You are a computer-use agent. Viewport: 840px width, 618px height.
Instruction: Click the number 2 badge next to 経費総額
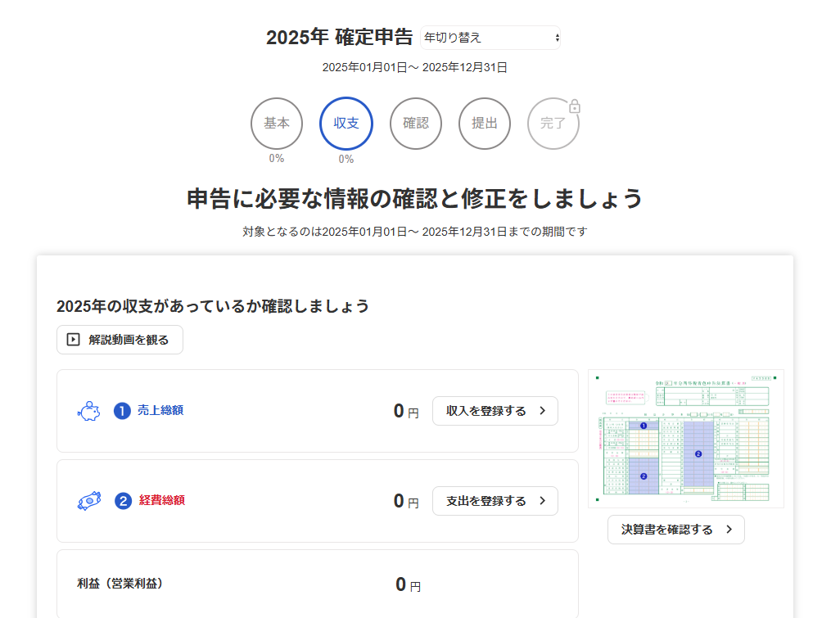click(x=123, y=501)
